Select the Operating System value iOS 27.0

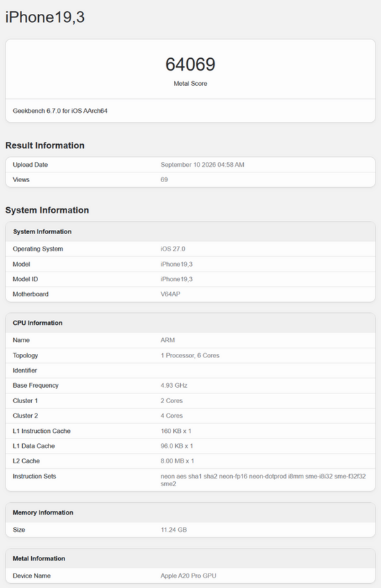[x=173, y=249]
